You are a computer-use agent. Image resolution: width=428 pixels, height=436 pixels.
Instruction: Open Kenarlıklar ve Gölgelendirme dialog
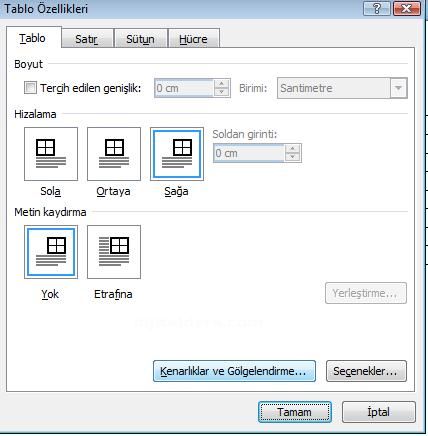234,371
